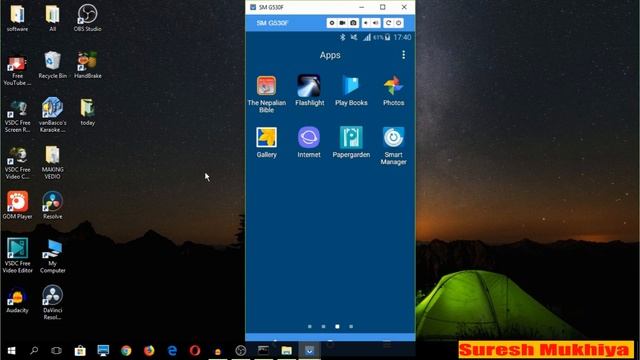Go to first apps page dot
The height and width of the screenshot is (360, 640).
point(310,327)
